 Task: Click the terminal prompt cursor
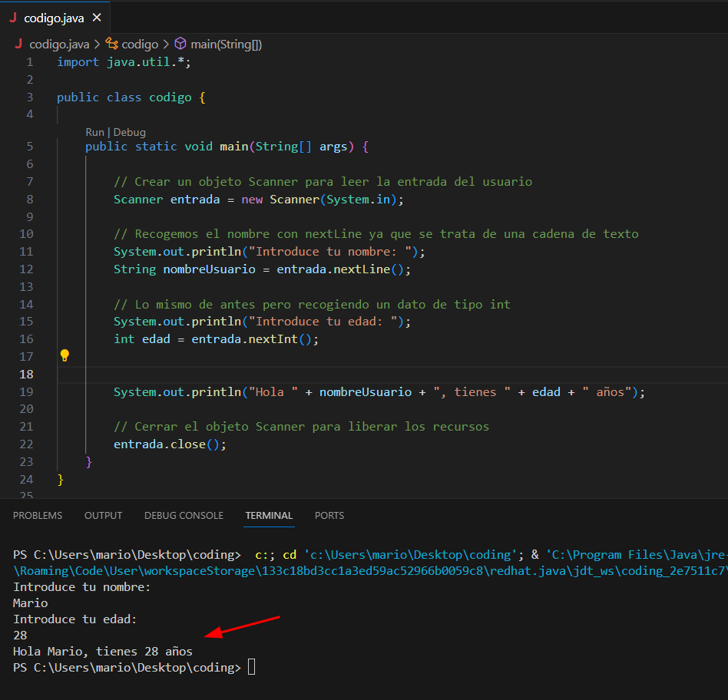pos(252,667)
